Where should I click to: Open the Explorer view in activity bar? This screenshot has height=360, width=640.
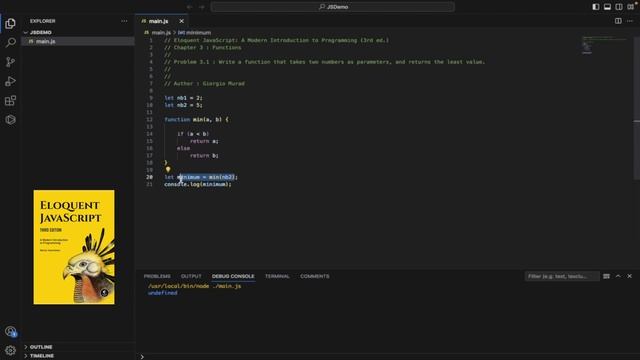click(10, 23)
